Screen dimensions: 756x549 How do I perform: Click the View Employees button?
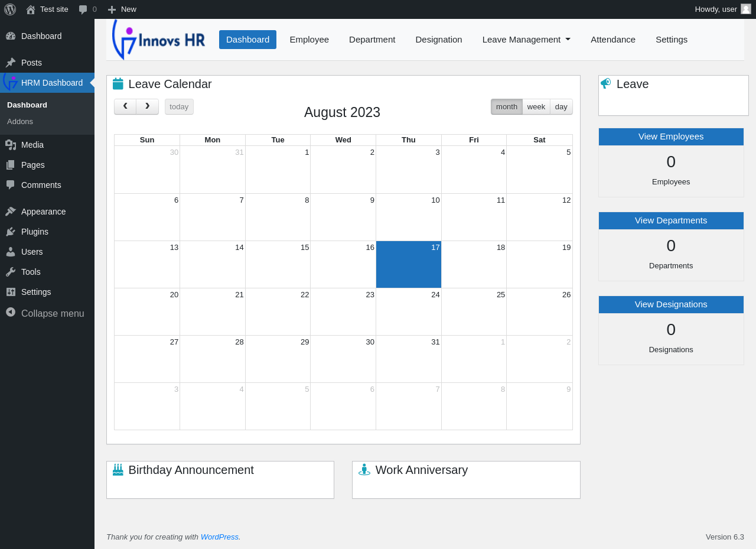coord(671,137)
